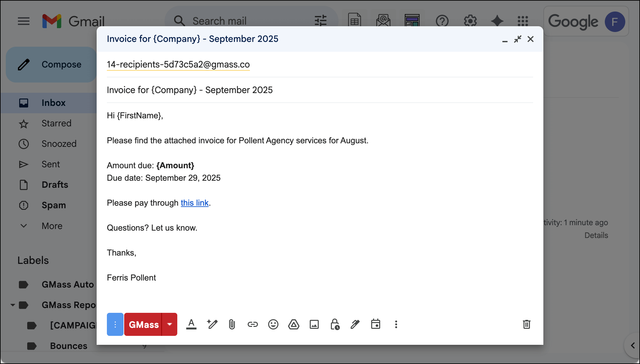The height and width of the screenshot is (364, 640).
Task: Toggle text formatting options
Action: coord(191,324)
